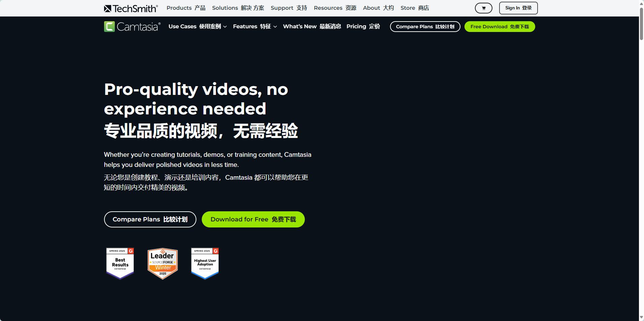Screen dimensions: 644x321
Task: Click the paragraph starting 'Whether you're creating tutorials'
Action: 207,160
